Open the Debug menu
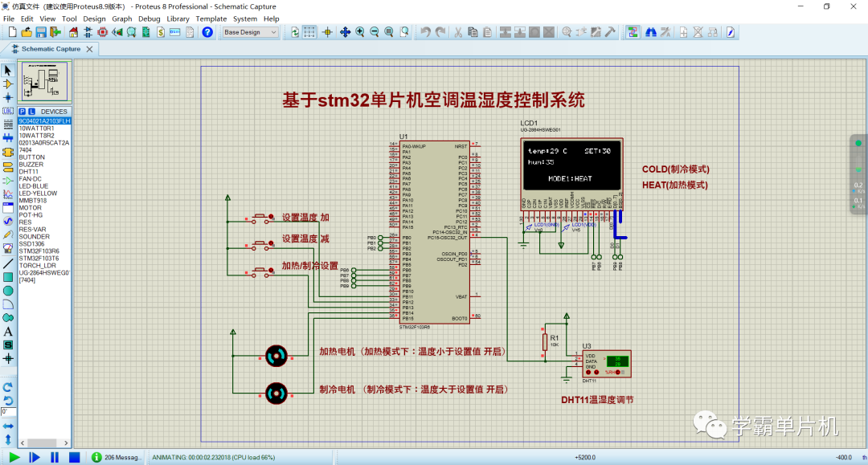 [149, 18]
